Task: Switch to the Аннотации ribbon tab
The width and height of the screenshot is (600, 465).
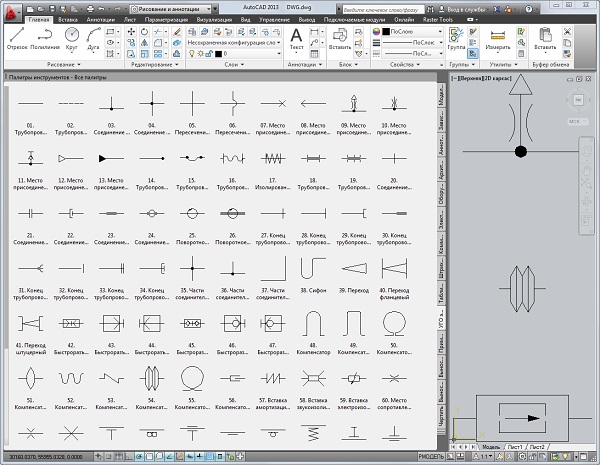Action: (100, 19)
